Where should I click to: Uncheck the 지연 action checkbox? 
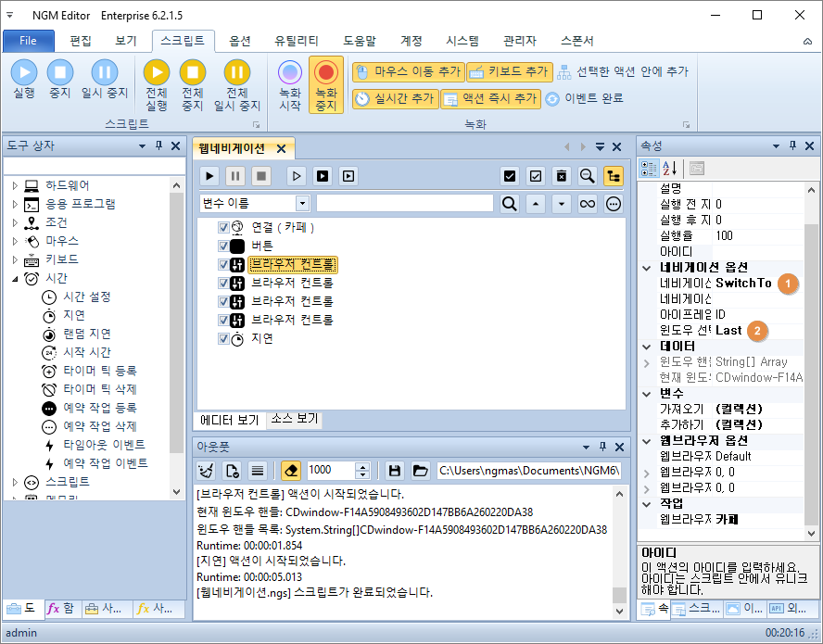223,339
